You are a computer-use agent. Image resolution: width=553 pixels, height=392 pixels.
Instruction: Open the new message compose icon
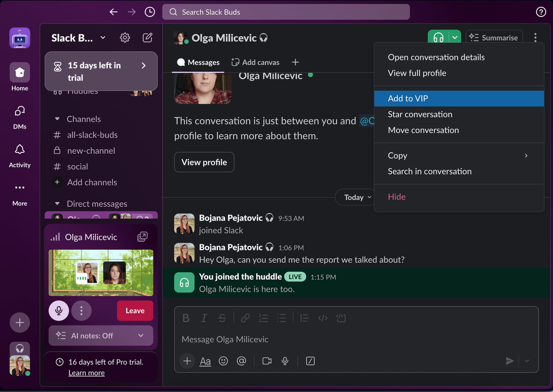[x=147, y=38]
